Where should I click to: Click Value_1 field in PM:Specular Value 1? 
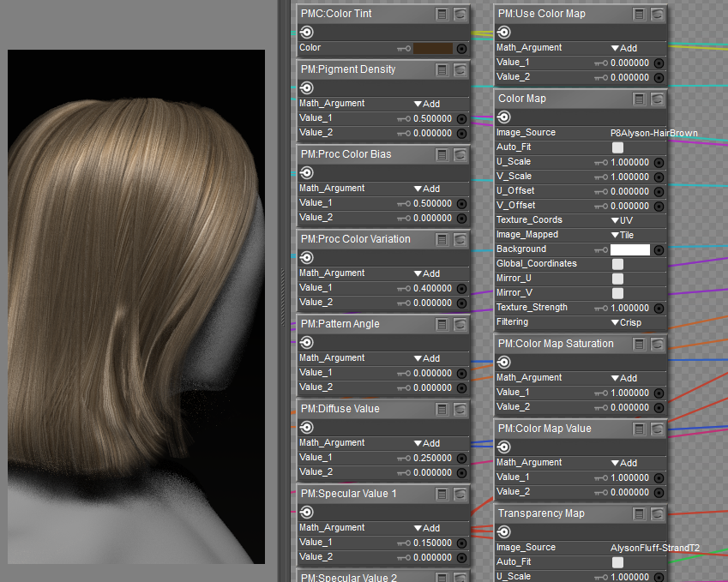point(432,543)
